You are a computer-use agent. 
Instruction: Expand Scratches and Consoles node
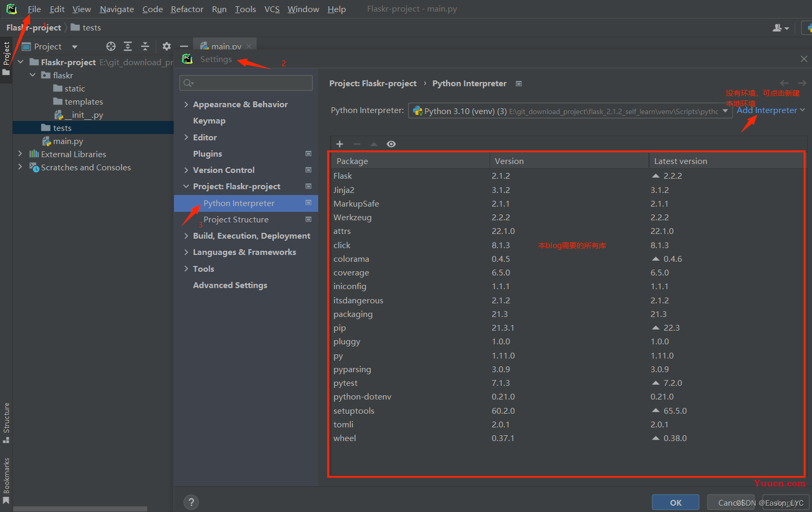coord(20,167)
